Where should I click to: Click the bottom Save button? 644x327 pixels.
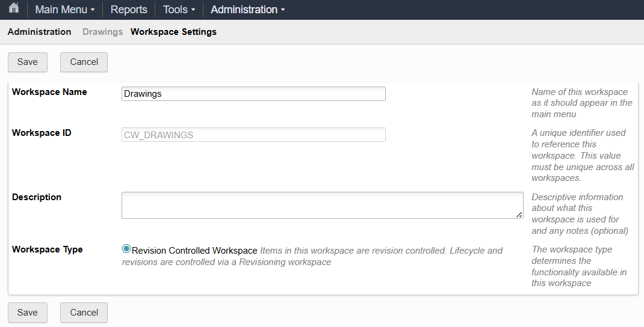[28, 313]
